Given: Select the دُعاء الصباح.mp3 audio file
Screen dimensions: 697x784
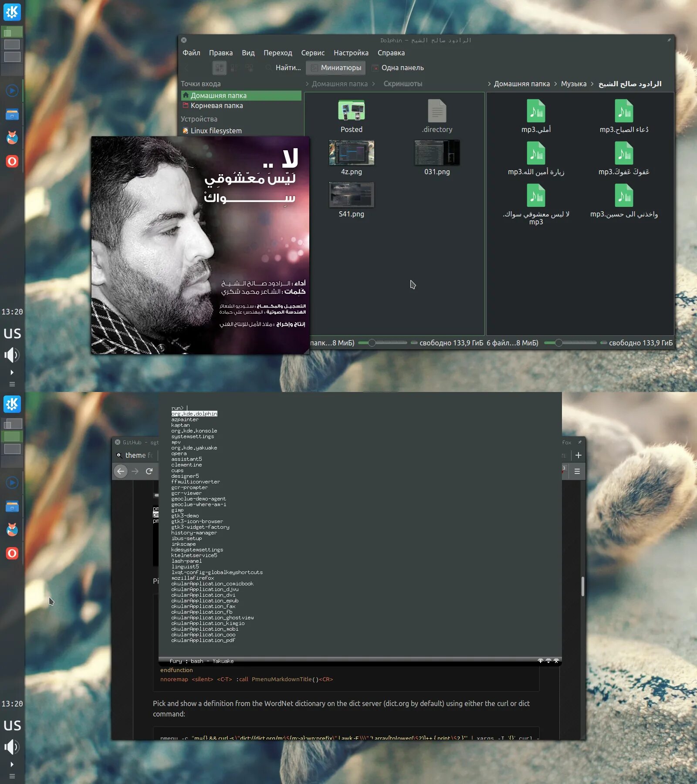Looking at the screenshot, I should coord(624,116).
